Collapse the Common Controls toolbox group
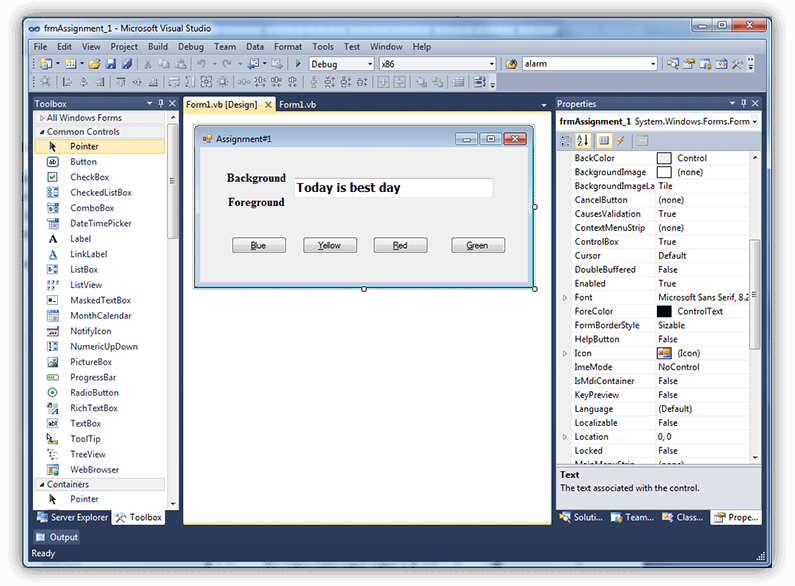 coord(42,132)
